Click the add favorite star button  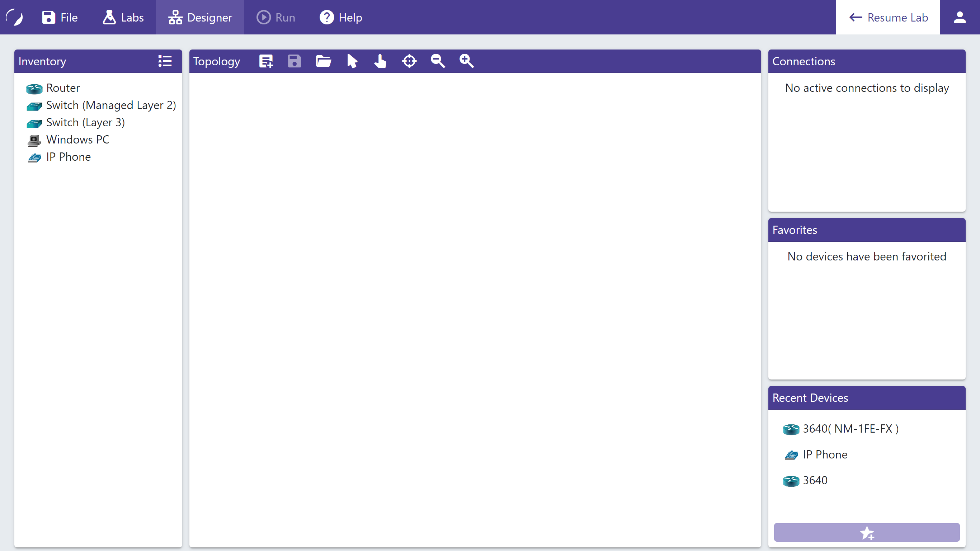point(866,532)
